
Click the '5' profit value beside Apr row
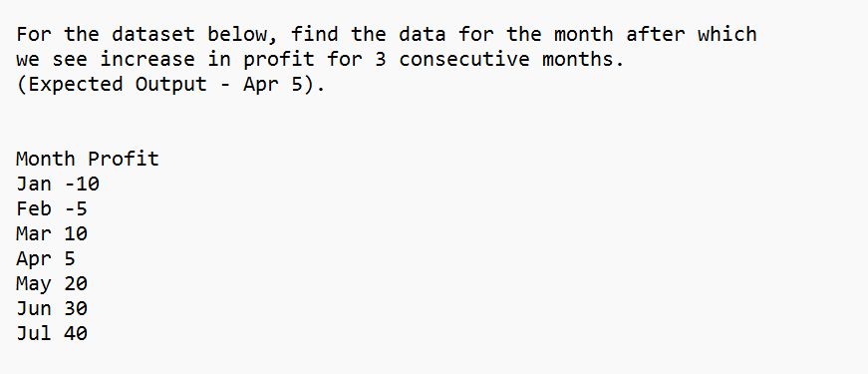coord(70,258)
